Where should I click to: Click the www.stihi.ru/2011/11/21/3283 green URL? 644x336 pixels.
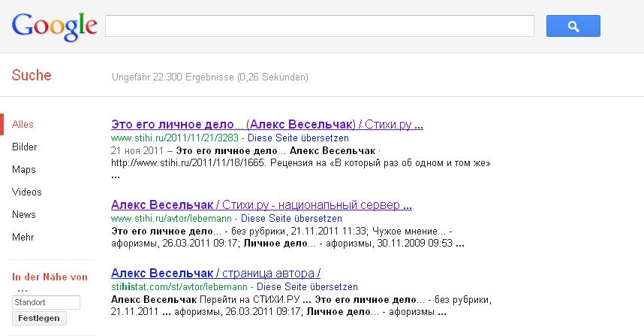point(176,138)
